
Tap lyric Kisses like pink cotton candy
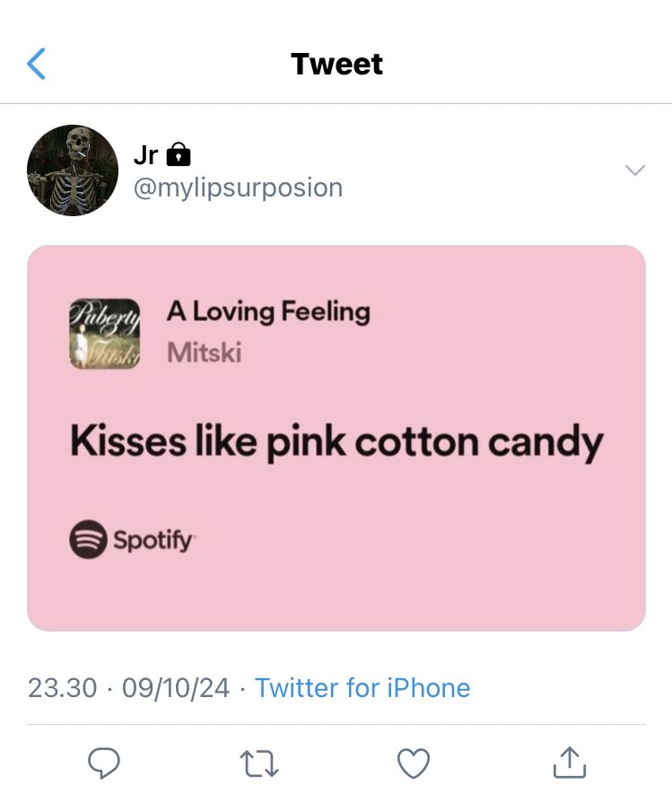coord(336,442)
